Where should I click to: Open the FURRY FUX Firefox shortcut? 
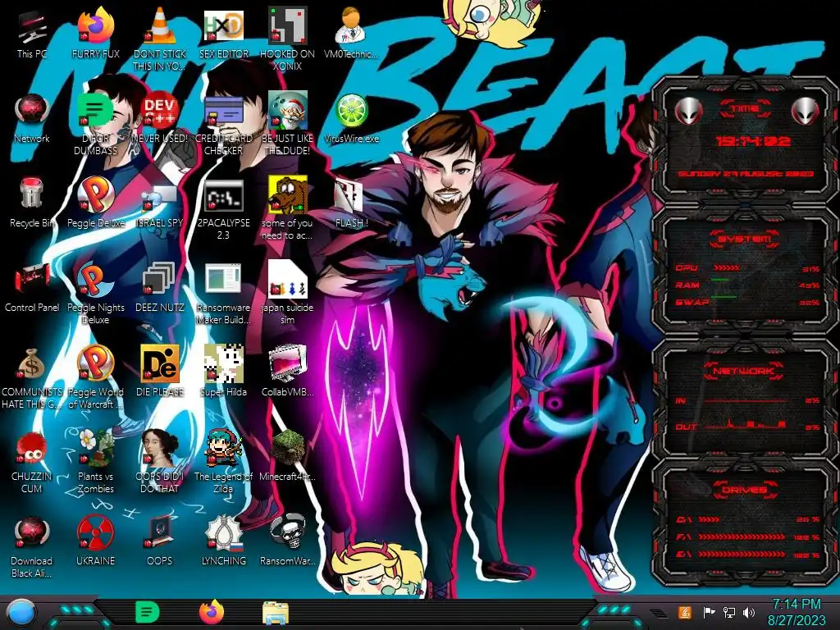click(x=95, y=32)
